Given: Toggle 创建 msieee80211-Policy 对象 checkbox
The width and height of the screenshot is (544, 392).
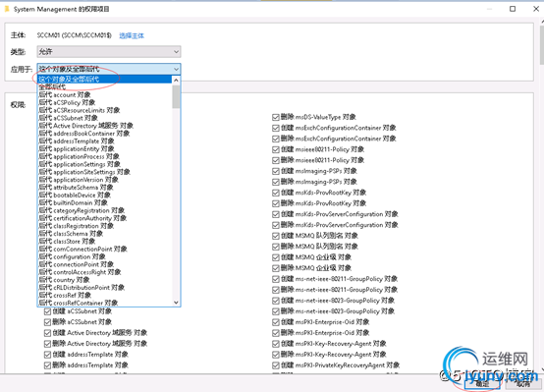Looking at the screenshot, I should (x=276, y=149).
